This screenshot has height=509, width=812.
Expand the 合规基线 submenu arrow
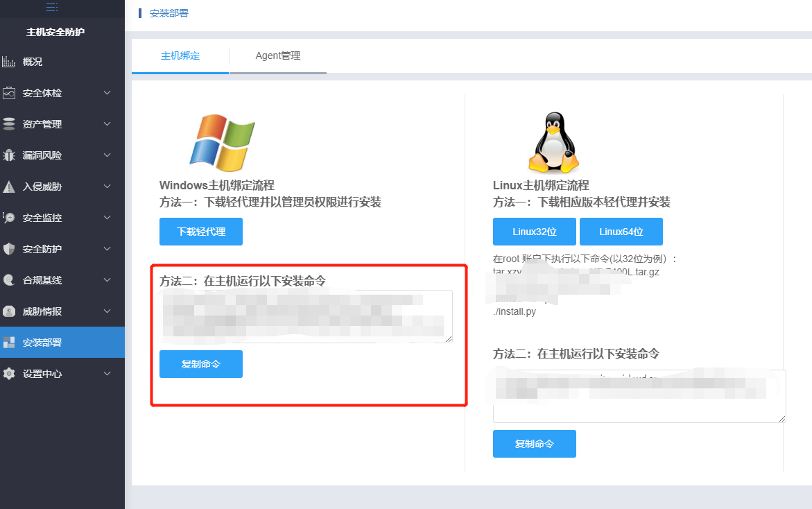107,280
